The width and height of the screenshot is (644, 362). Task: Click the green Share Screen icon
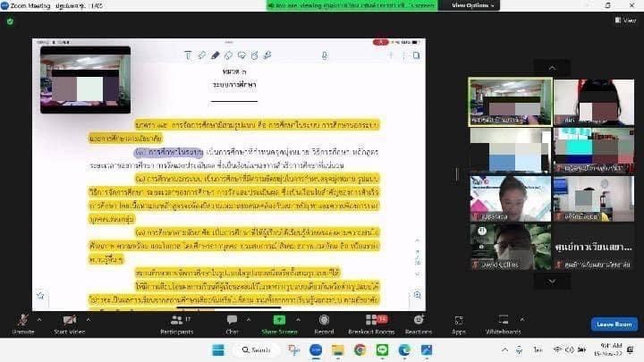(278, 321)
